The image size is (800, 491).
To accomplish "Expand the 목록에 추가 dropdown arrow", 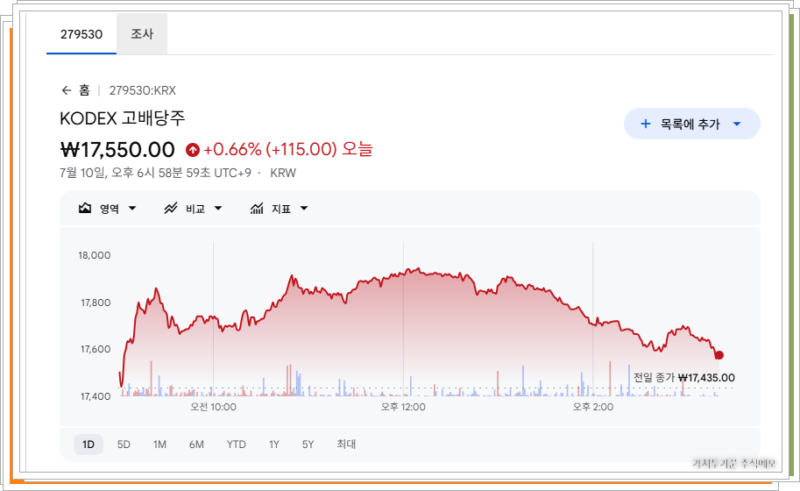I will click(737, 124).
